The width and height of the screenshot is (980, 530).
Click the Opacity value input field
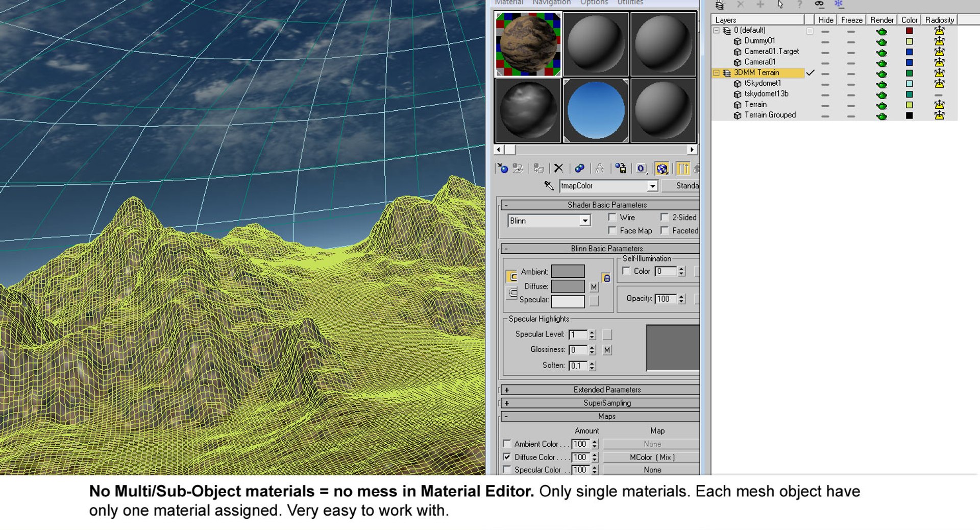pos(666,299)
